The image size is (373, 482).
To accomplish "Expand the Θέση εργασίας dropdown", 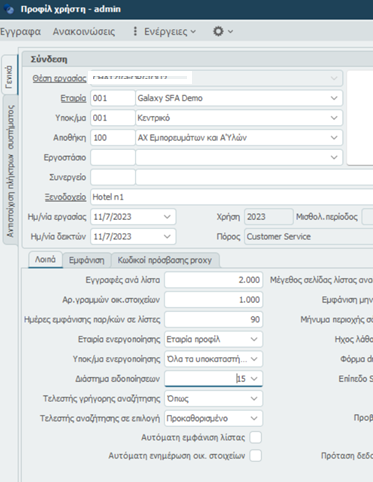I will click(x=334, y=78).
